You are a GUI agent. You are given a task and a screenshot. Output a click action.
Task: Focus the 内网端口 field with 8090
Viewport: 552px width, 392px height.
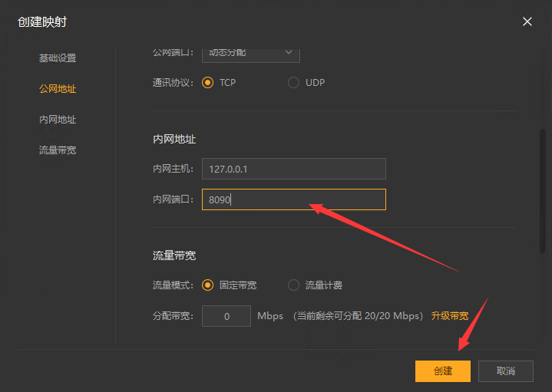click(x=294, y=199)
